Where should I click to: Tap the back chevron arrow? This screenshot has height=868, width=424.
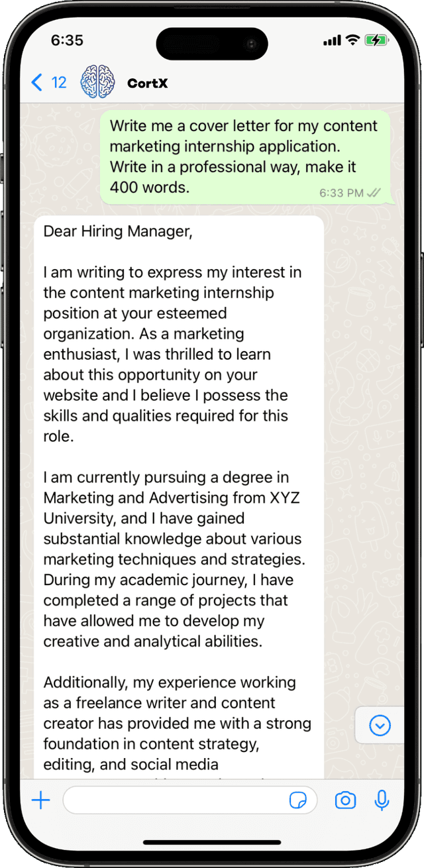click(x=37, y=83)
